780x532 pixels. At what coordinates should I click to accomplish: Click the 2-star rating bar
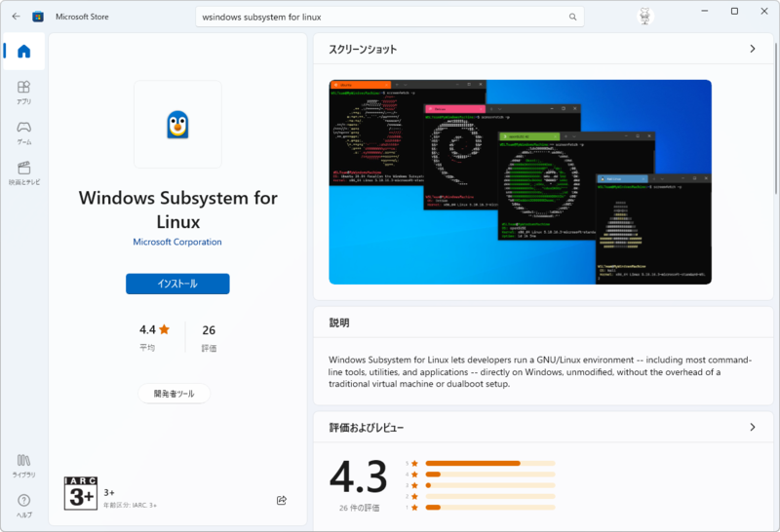tap(490, 496)
